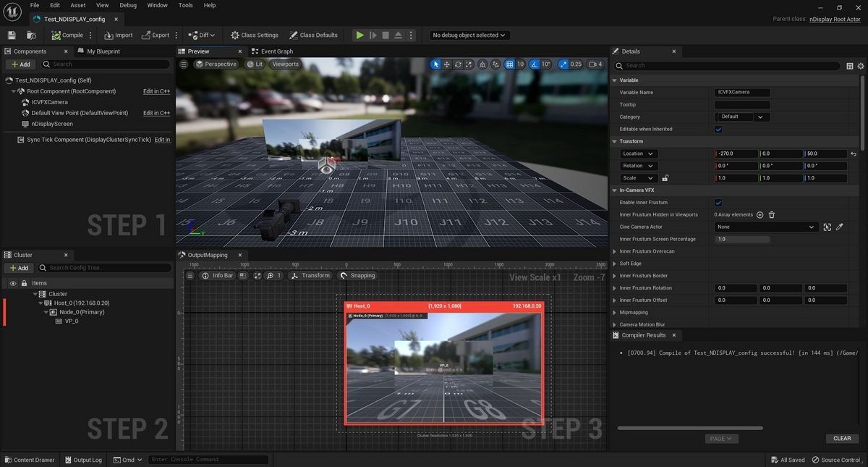Click zoom-to-fit icon in OutputMapping toolbar
The image size is (868, 467).
[x=258, y=276]
